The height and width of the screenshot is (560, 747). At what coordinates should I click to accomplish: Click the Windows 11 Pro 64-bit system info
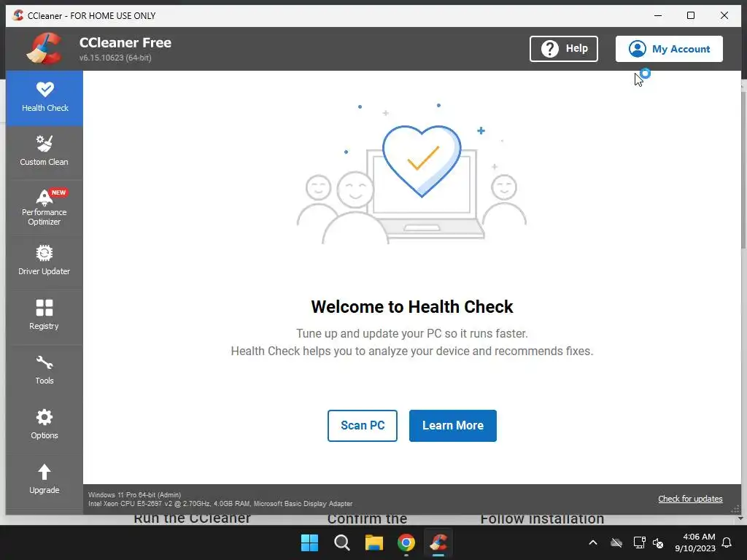point(134,495)
